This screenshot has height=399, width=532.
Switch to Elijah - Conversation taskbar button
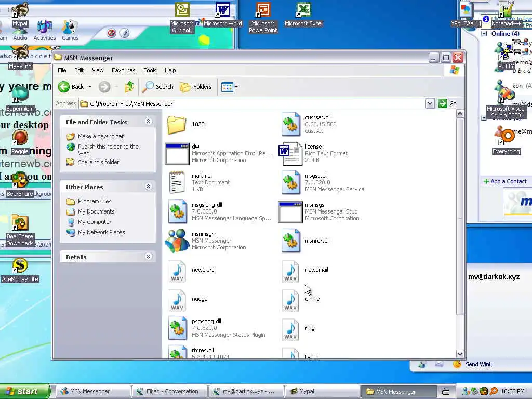pyautogui.click(x=169, y=392)
